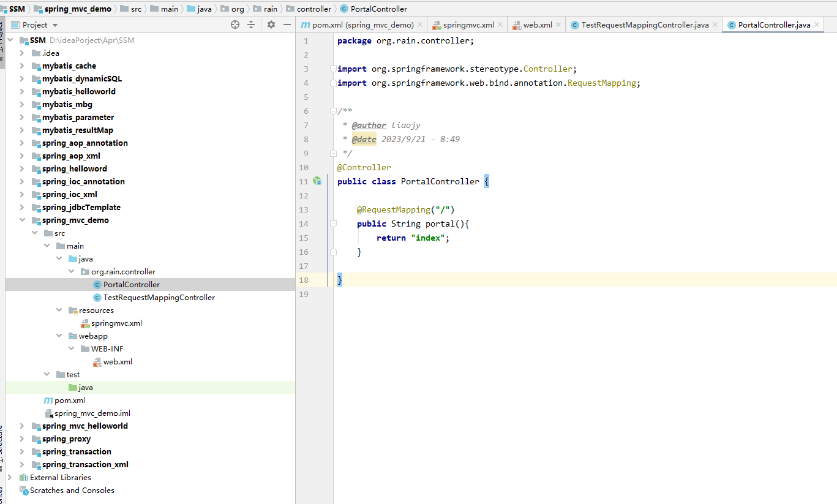Close the springmvc.xml editor tab
Viewport: 837px width, 504px height.
click(500, 25)
